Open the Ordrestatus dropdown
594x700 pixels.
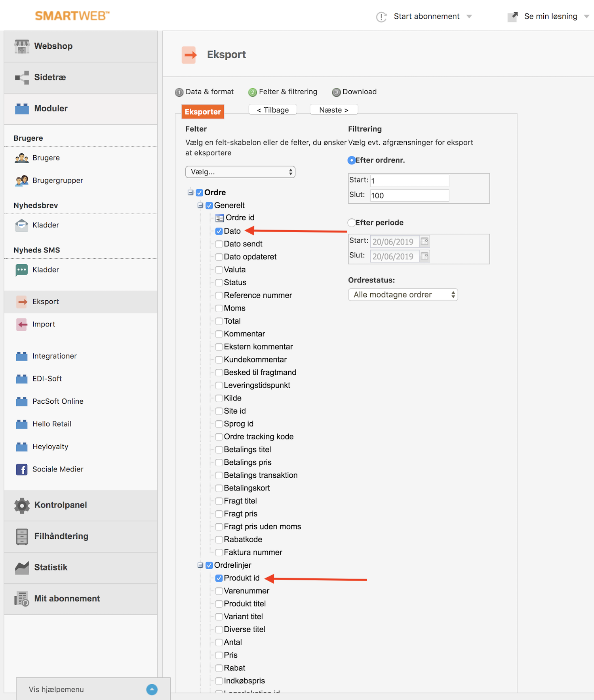[x=403, y=295]
